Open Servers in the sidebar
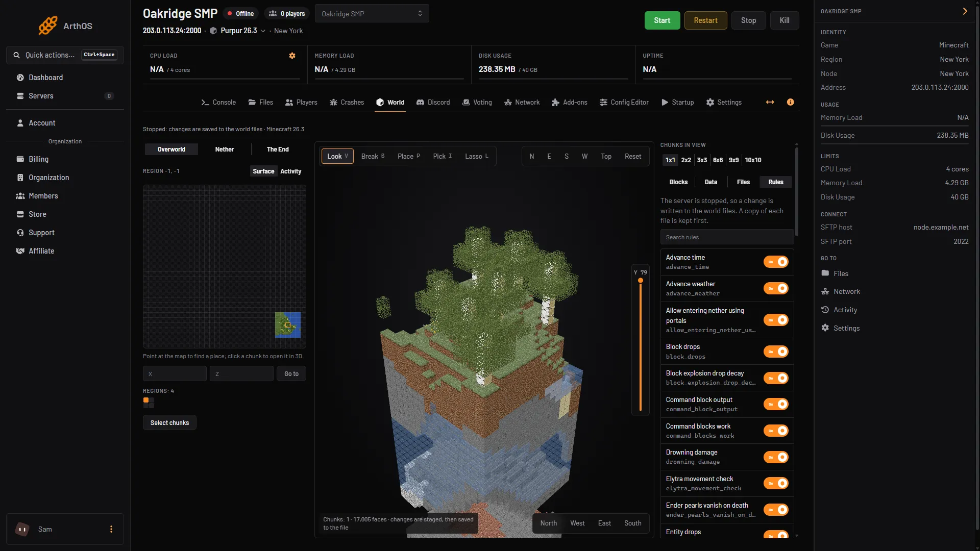The height and width of the screenshot is (551, 980). 65,96
